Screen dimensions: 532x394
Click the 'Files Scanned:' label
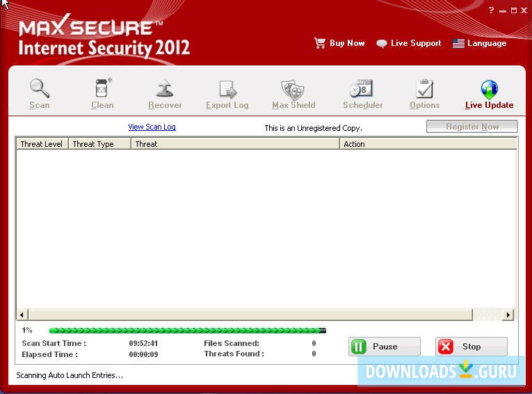click(x=232, y=343)
